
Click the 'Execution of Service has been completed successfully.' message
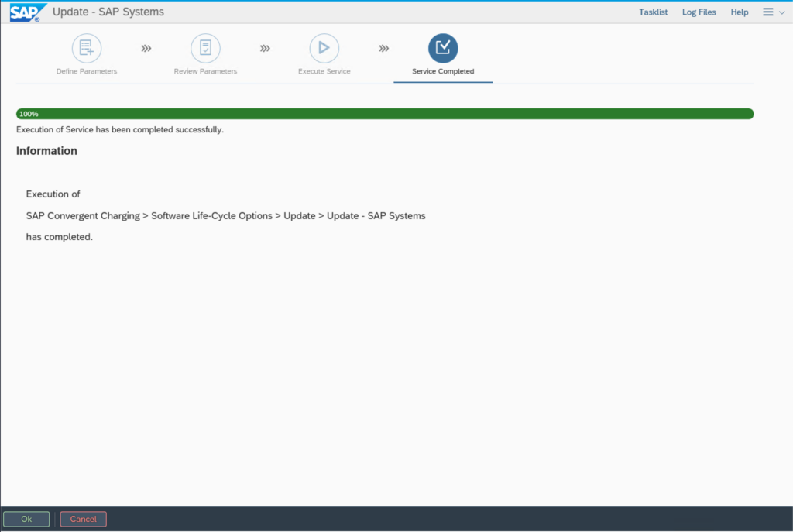(120, 129)
